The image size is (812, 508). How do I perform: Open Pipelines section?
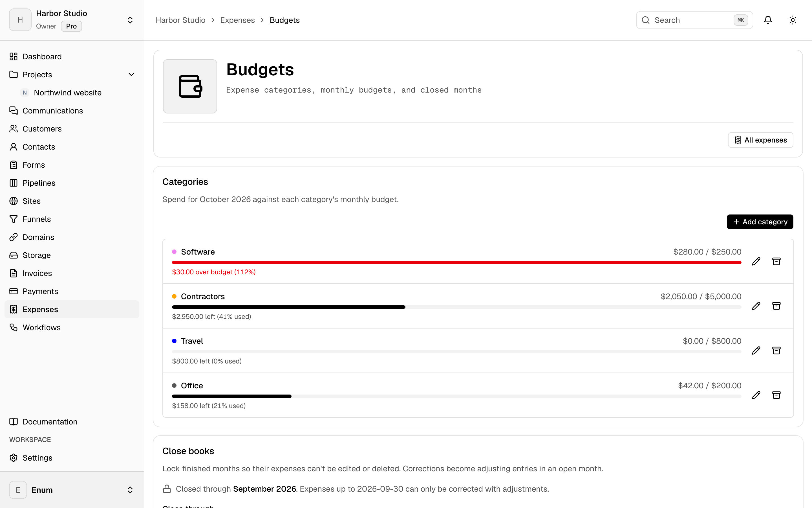point(72,183)
